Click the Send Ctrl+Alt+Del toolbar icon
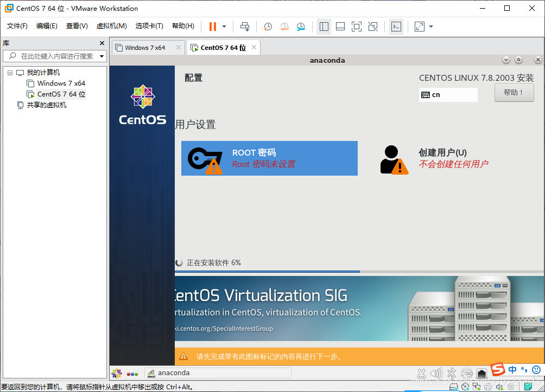This screenshot has height=392, width=545. tap(245, 27)
